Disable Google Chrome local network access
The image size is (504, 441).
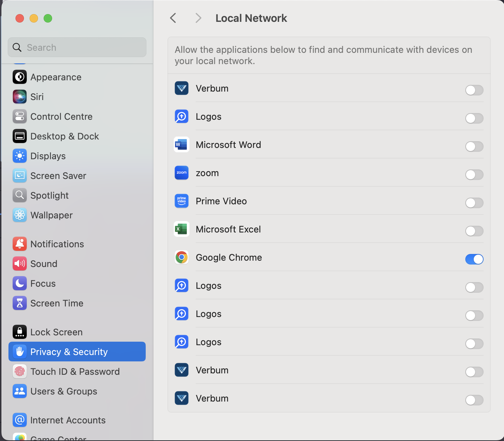pyautogui.click(x=474, y=259)
